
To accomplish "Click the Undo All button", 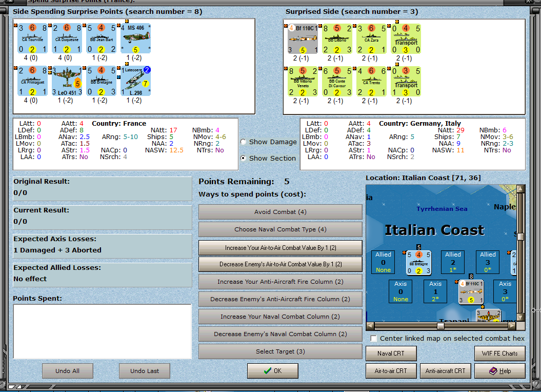I will (x=67, y=371).
